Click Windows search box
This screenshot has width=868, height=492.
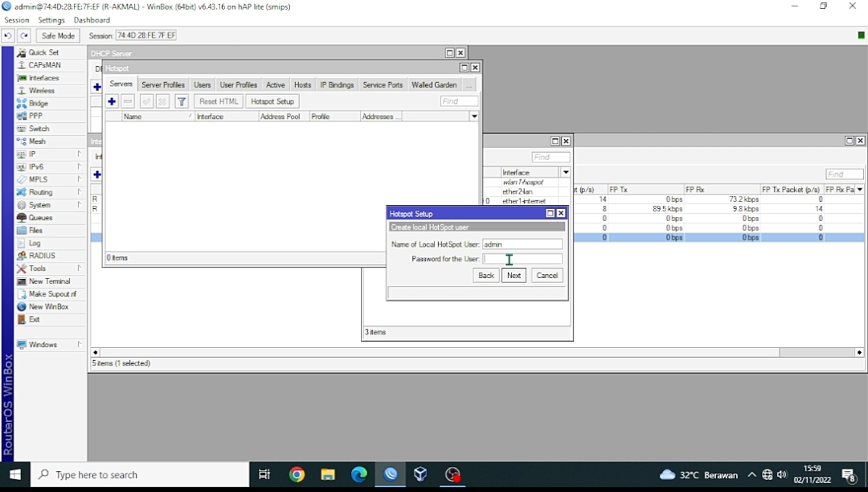(x=141, y=475)
